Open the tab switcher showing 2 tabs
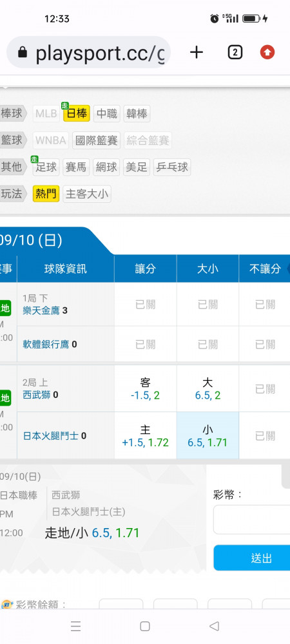Image resolution: width=290 pixels, height=644 pixels. [x=235, y=52]
